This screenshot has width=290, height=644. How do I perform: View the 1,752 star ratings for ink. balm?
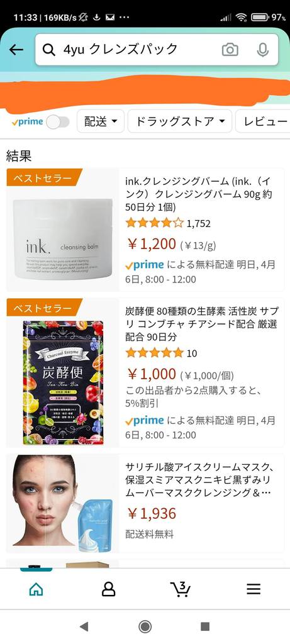168,223
